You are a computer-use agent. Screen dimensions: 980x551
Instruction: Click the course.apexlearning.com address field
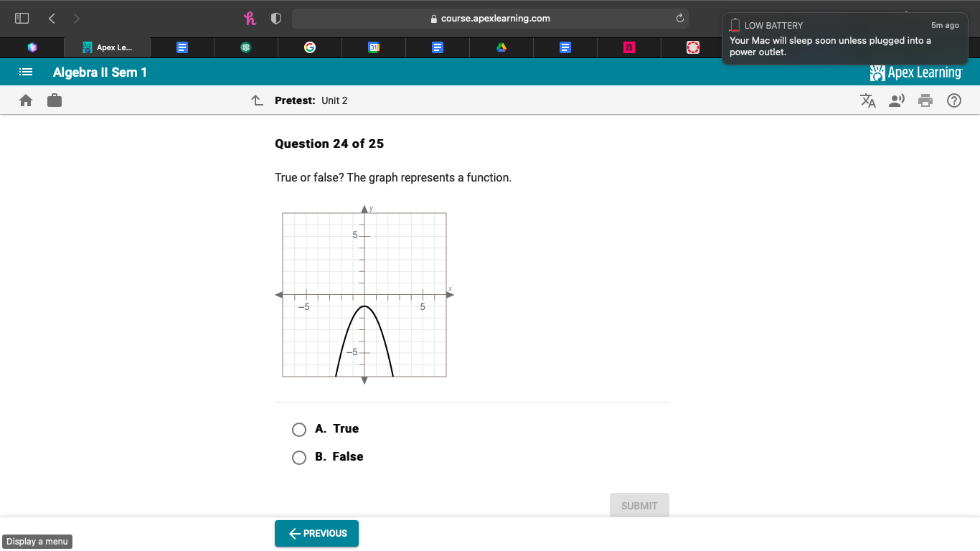(490, 19)
